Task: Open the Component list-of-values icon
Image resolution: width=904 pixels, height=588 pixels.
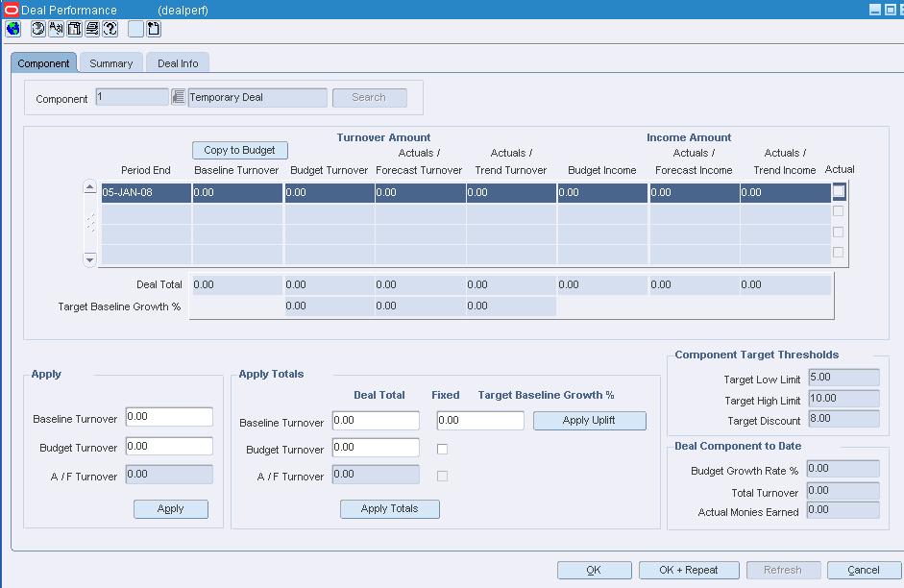Action: [x=178, y=97]
